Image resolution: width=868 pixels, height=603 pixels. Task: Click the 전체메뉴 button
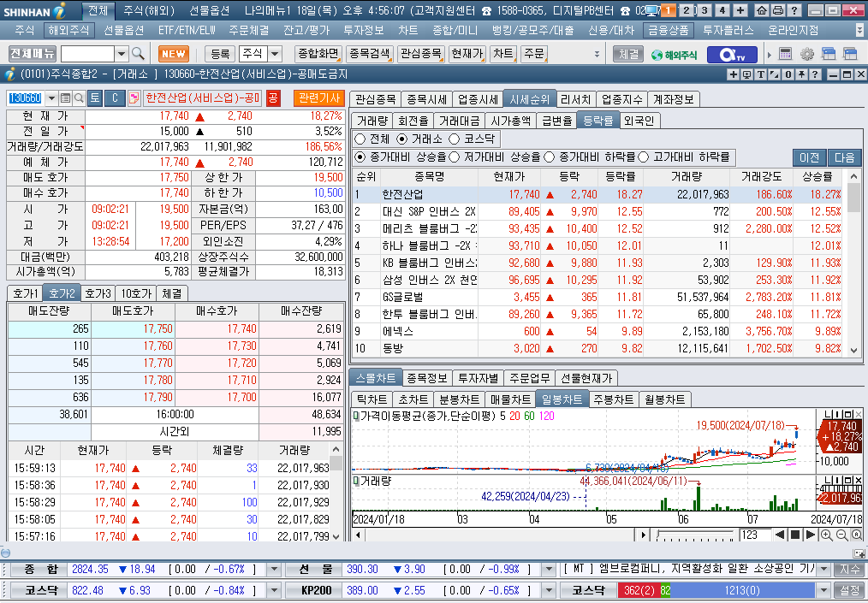point(33,54)
